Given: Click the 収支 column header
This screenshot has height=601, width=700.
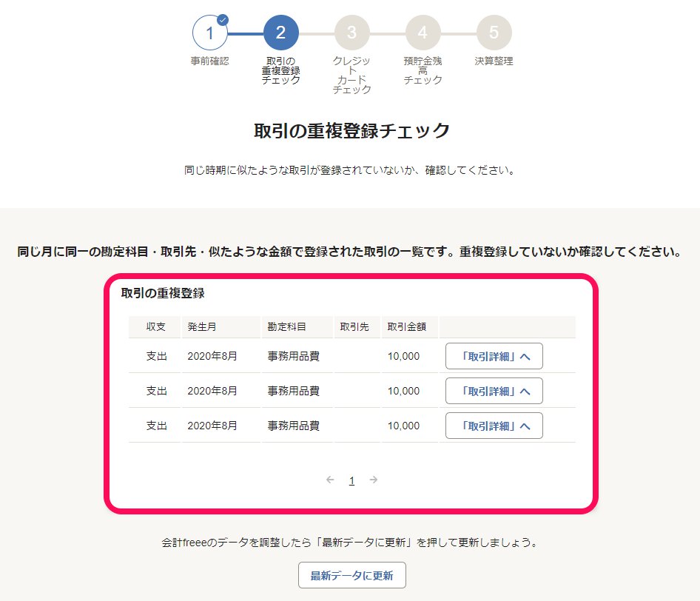Looking at the screenshot, I should pyautogui.click(x=156, y=327).
